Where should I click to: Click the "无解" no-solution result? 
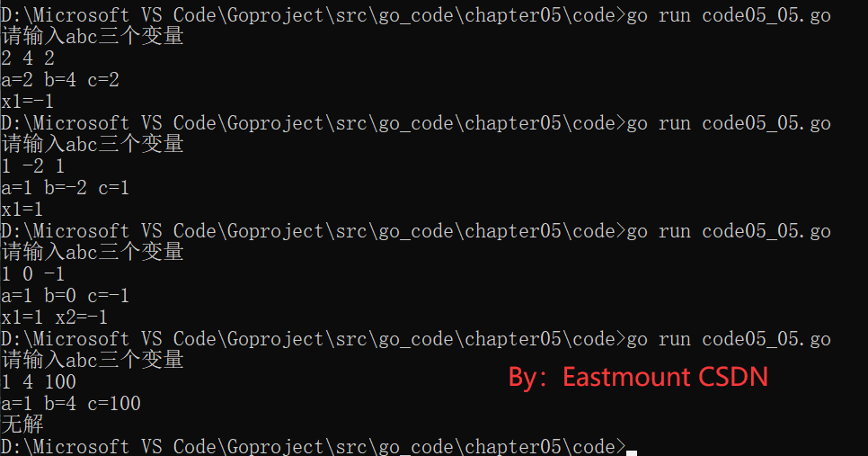click(22, 425)
